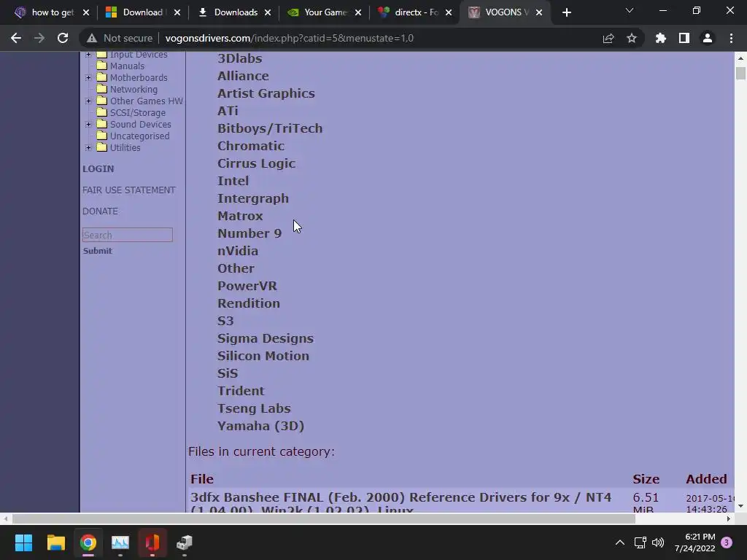Open File Explorer from the taskbar
This screenshot has width=747, height=560.
tap(55, 542)
